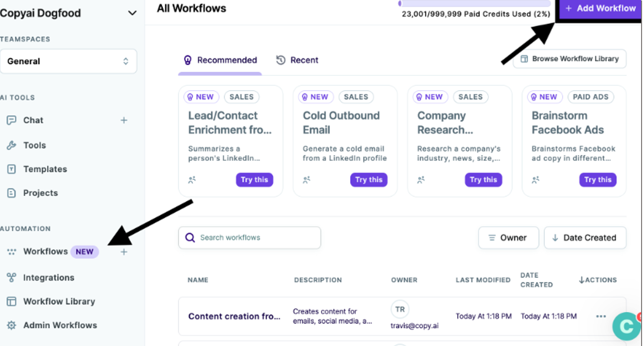Select the Recommended tab
This screenshot has height=346, width=644.
[x=220, y=60]
